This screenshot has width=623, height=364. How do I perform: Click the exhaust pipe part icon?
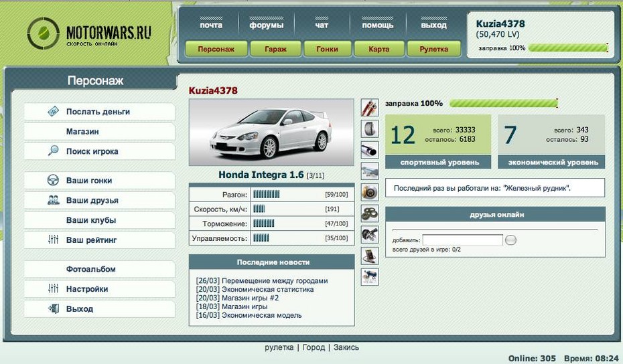(x=370, y=150)
